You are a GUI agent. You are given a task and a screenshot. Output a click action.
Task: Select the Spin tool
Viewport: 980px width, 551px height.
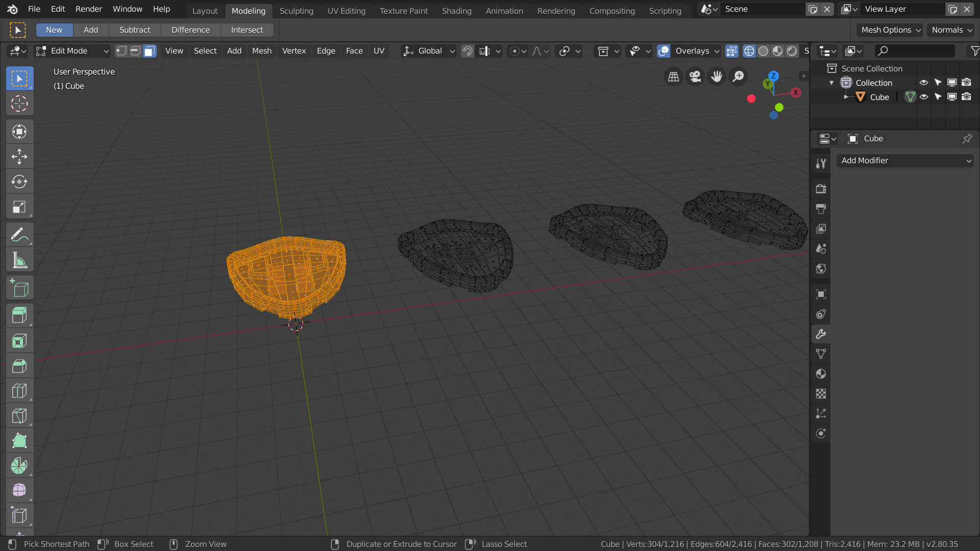pos(19,465)
